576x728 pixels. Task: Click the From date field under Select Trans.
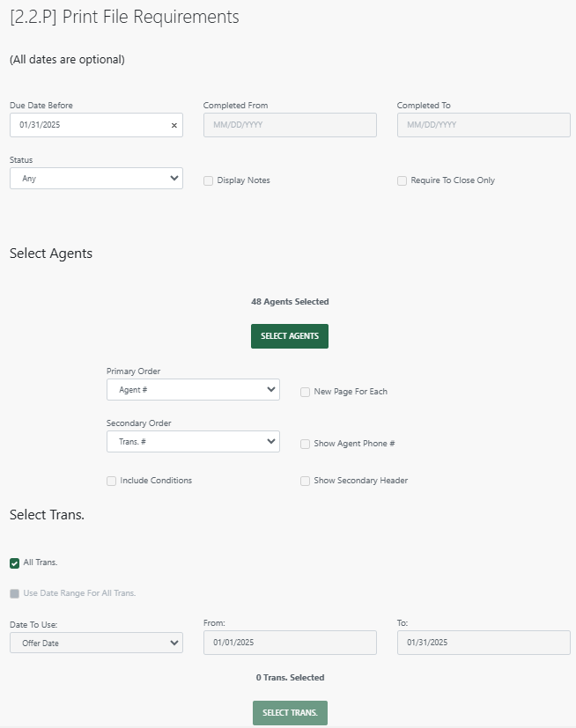[x=289, y=643]
